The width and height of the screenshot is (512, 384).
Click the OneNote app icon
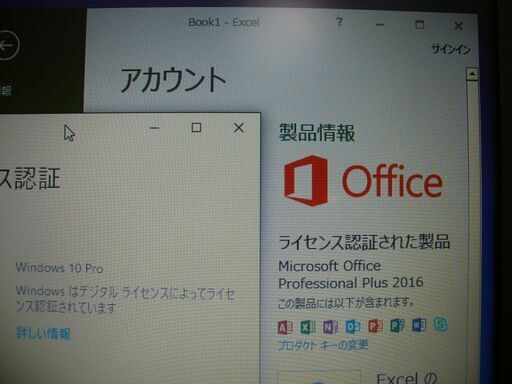330,327
